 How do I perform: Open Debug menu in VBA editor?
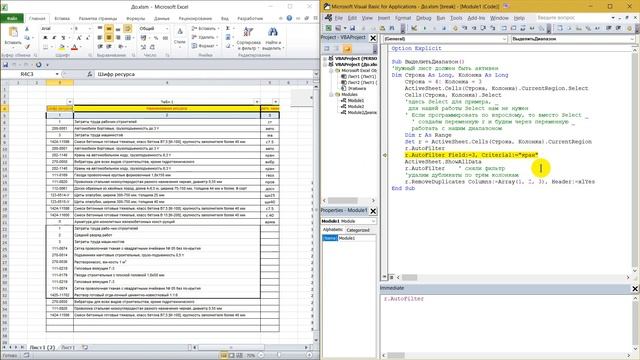424,18
